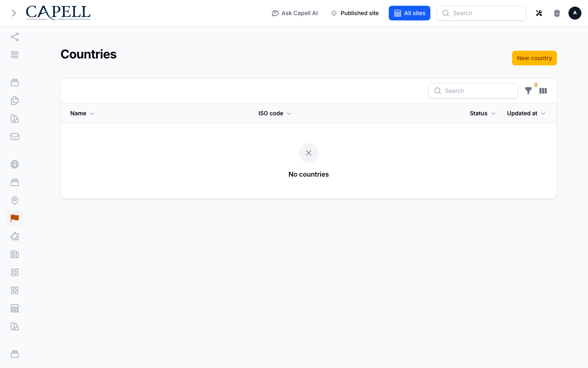This screenshot has width=588, height=368.
Task: Open the documents copy icon in sidebar
Action: 15,101
